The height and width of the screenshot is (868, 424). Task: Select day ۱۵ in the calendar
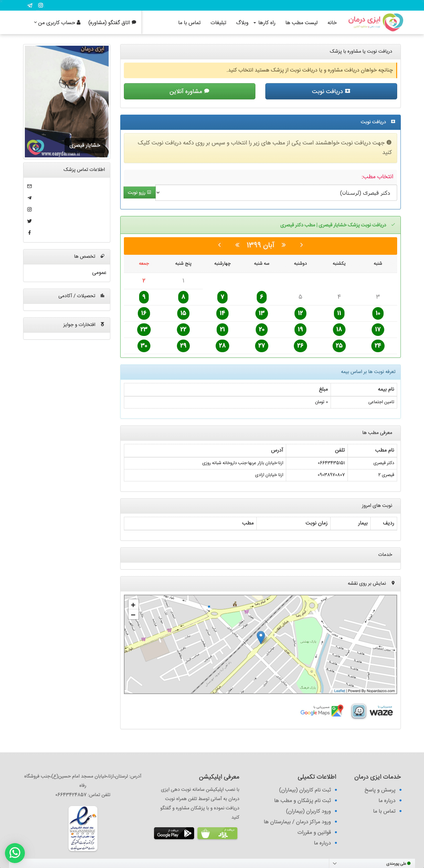(183, 313)
